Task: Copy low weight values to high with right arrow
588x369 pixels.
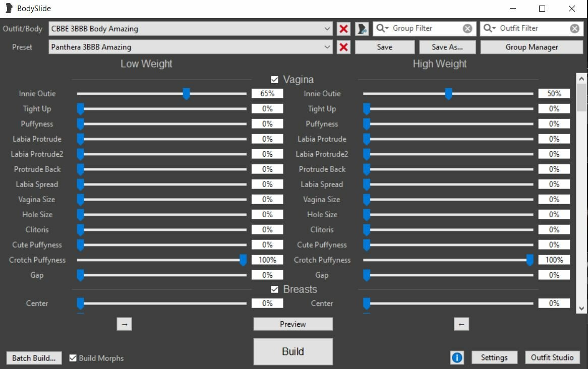Action: pos(124,324)
